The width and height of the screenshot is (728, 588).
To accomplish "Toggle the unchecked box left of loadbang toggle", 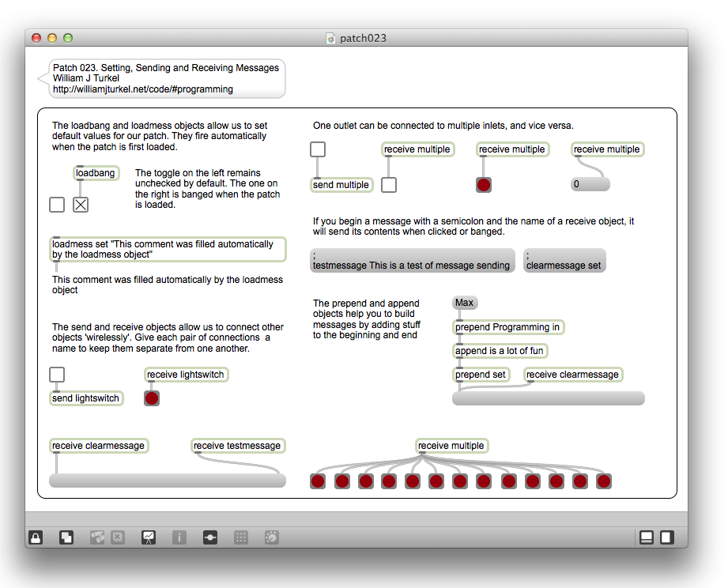I will (x=57, y=205).
